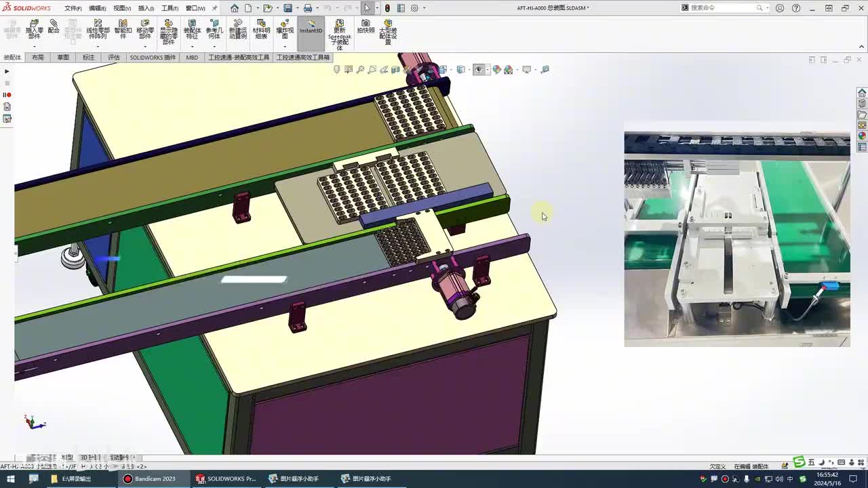Click the real machine photo thumbnail

coord(737,239)
